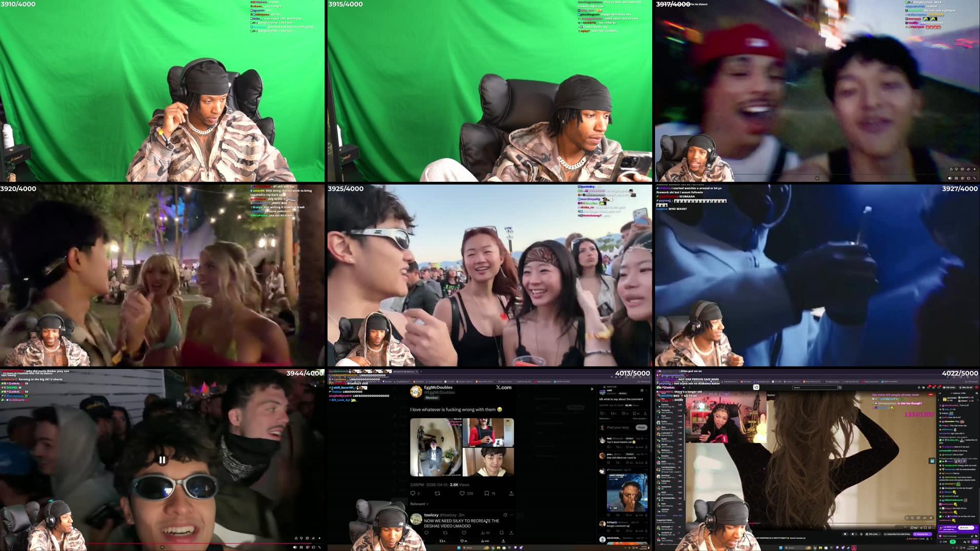The width and height of the screenshot is (980, 551).
Task: Open the Relevant replies sort dropdown
Action: (419, 504)
